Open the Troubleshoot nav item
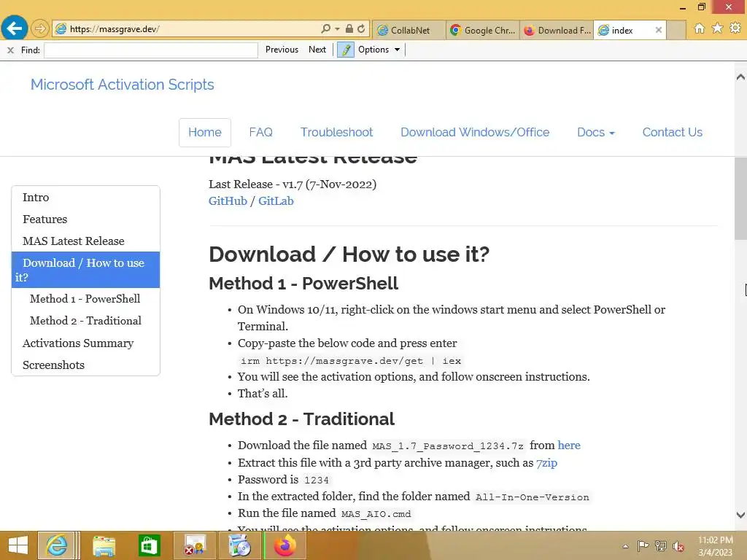The width and height of the screenshot is (747, 560). click(336, 133)
